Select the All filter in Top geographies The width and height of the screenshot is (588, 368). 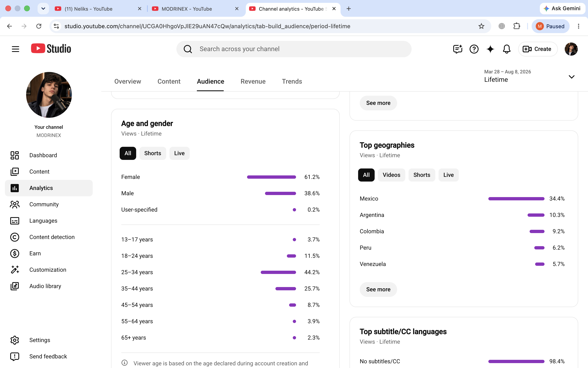click(366, 175)
